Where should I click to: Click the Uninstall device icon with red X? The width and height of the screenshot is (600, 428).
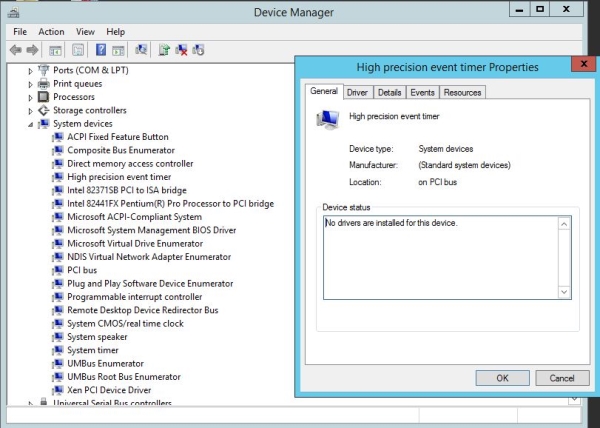182,49
